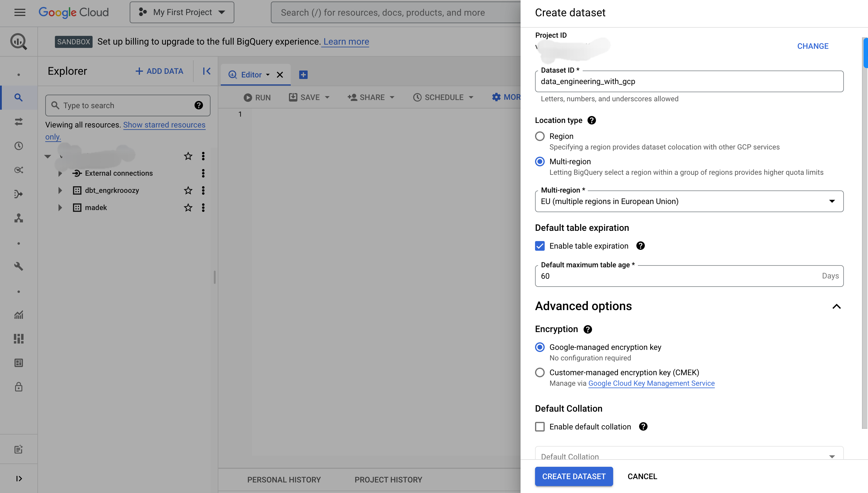Image resolution: width=868 pixels, height=493 pixels.
Task: Expand madek dataset node
Action: (x=60, y=208)
